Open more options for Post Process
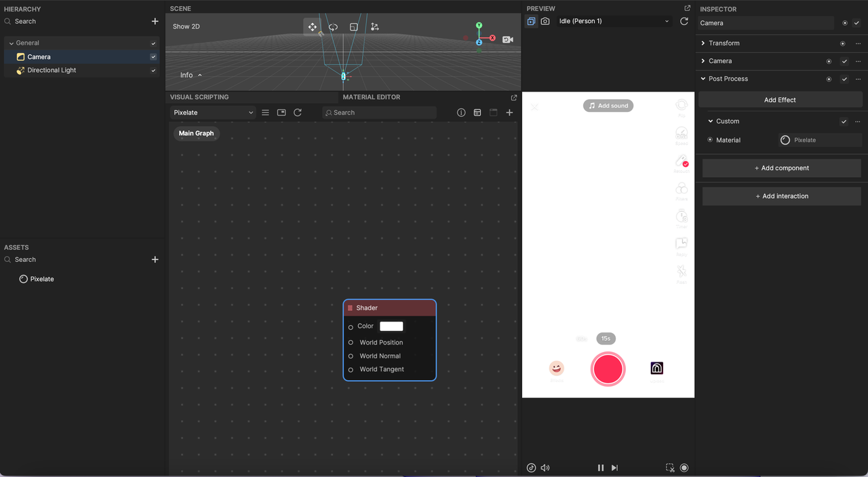The image size is (868, 477). click(857, 79)
